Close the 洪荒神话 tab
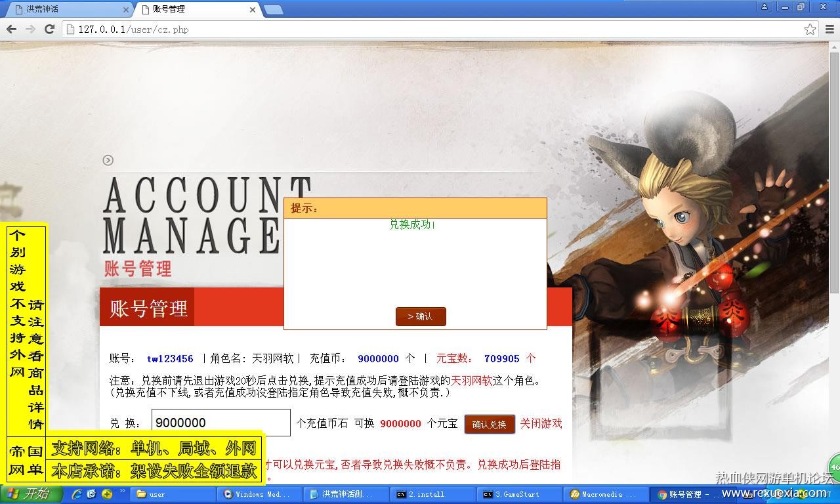The image size is (840, 504). tap(127, 10)
